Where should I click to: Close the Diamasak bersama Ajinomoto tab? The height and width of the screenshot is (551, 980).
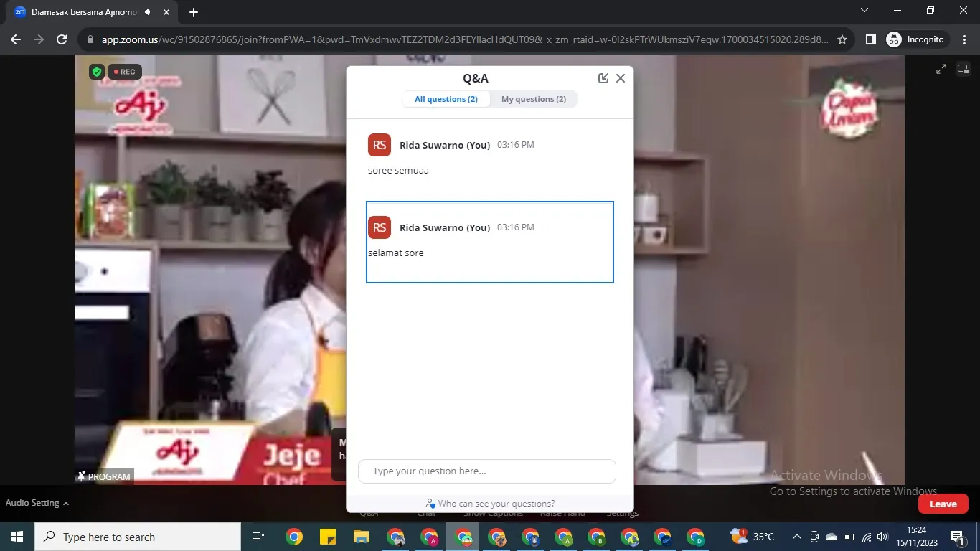[166, 12]
